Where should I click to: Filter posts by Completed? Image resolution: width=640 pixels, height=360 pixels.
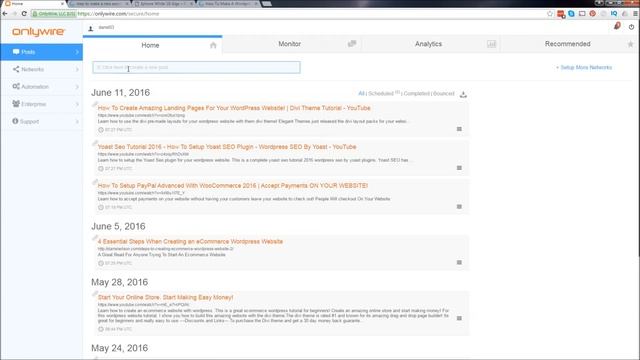tap(417, 93)
